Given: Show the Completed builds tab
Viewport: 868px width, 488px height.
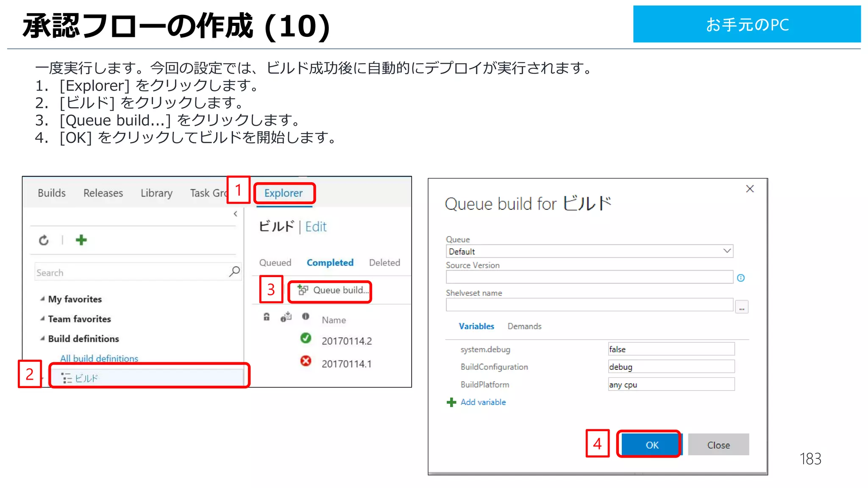Looking at the screenshot, I should click(330, 263).
